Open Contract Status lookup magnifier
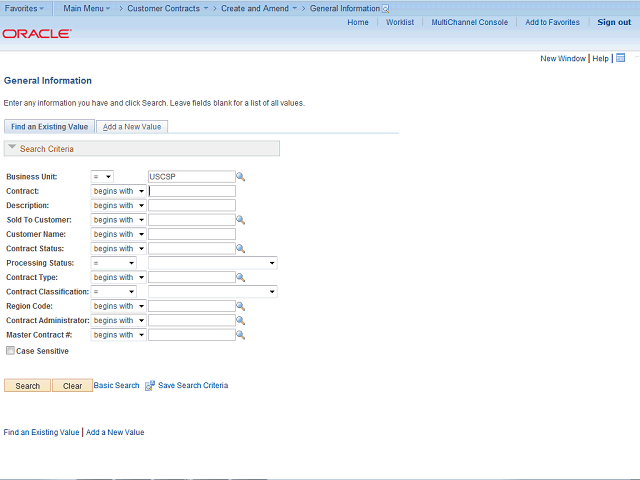Image resolution: width=640 pixels, height=480 pixels. [x=241, y=249]
